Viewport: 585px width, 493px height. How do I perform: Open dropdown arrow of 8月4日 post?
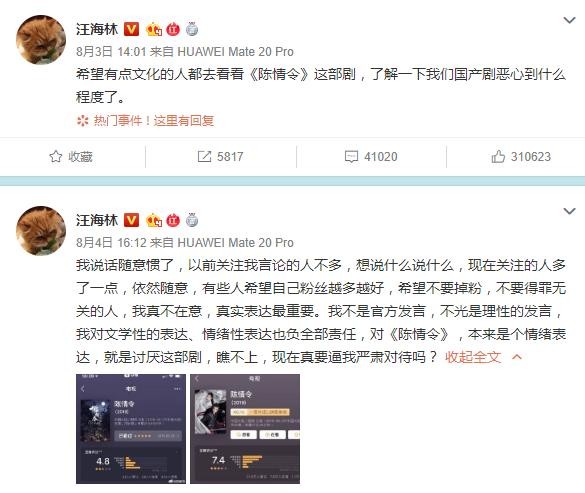pos(569,211)
